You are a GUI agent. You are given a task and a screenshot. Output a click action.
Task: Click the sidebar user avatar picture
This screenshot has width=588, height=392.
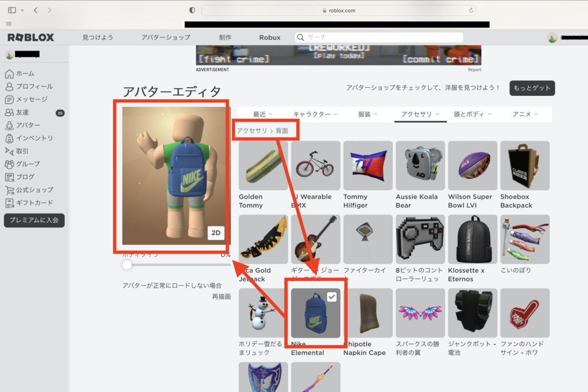pyautogui.click(x=9, y=55)
